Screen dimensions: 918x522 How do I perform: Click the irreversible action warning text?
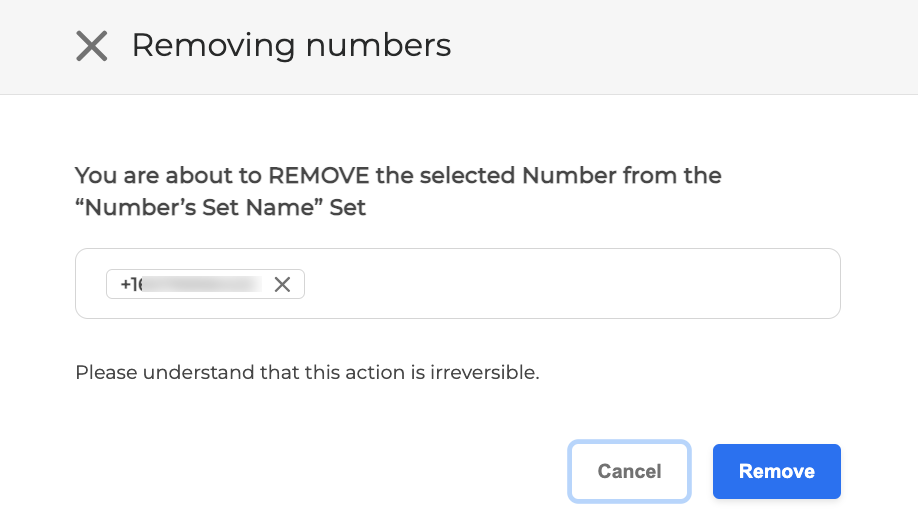(307, 373)
